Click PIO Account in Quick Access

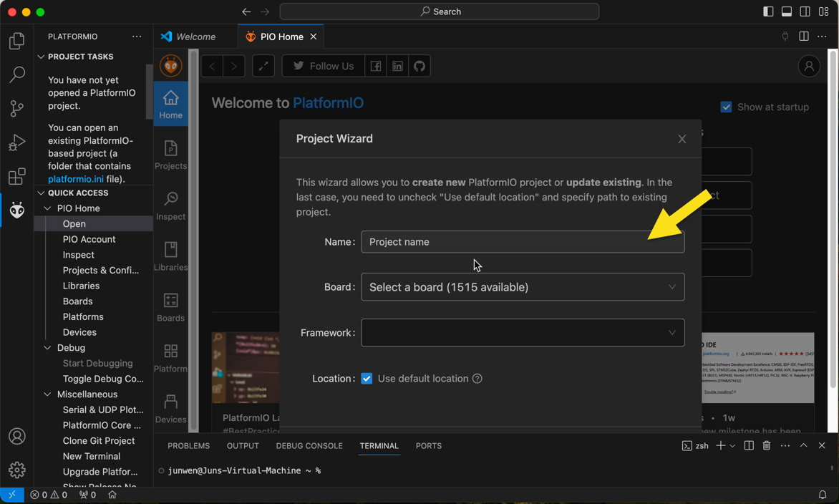click(x=89, y=239)
